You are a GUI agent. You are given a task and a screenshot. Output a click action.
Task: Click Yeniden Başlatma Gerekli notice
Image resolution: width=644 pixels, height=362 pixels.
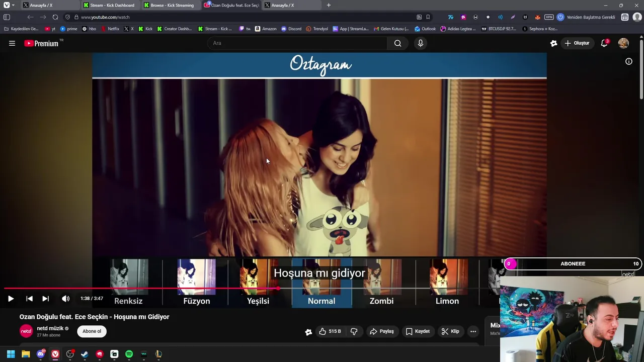[586, 17]
